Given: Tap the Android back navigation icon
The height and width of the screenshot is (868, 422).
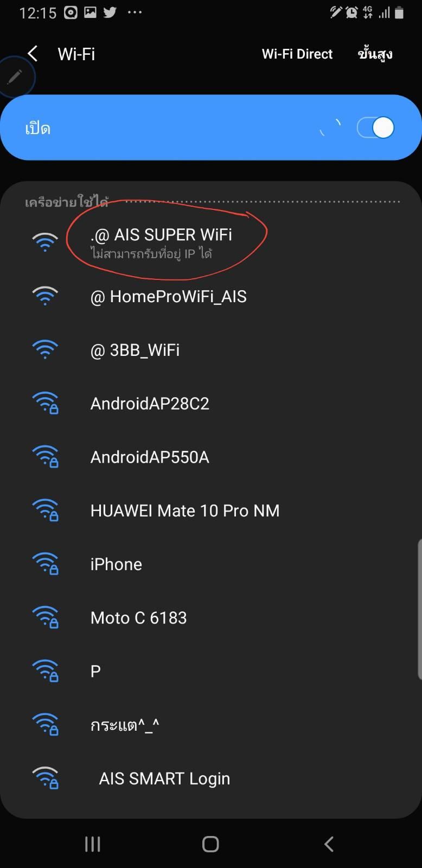Looking at the screenshot, I should point(329,844).
